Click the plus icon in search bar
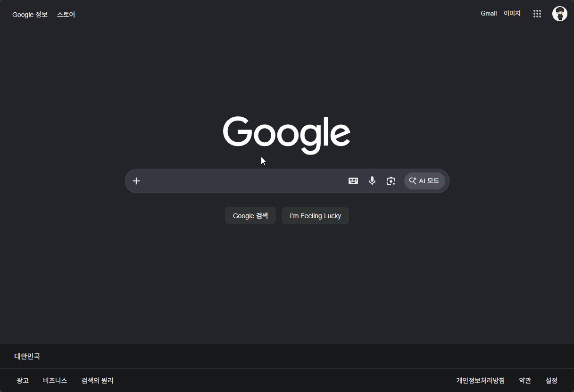Viewport: 574px width, 392px height. coord(136,181)
